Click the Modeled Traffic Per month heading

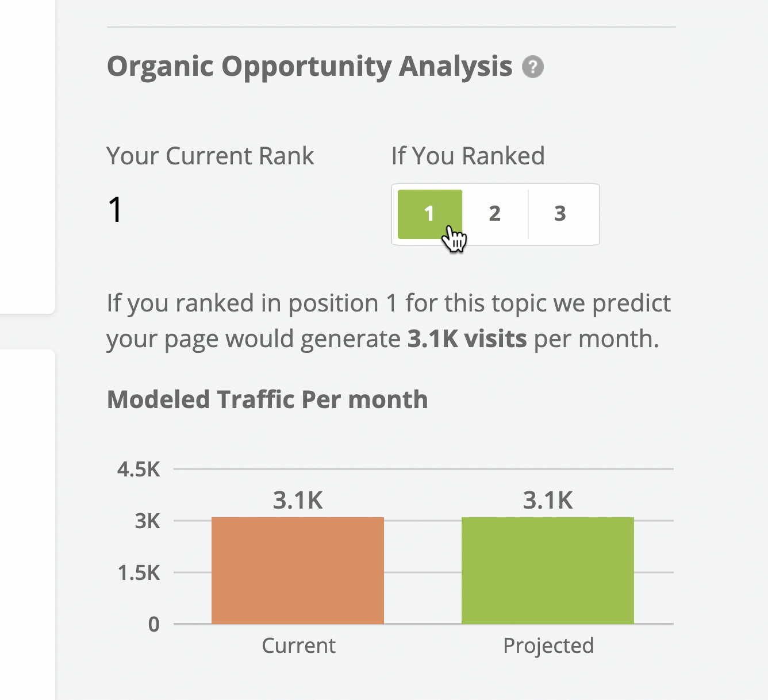click(x=267, y=399)
